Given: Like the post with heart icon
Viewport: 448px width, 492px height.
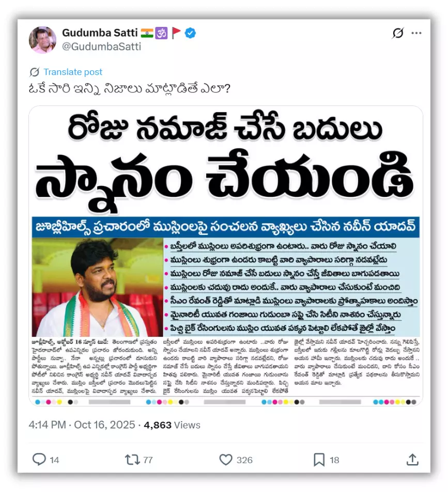Looking at the screenshot, I should click(226, 459).
